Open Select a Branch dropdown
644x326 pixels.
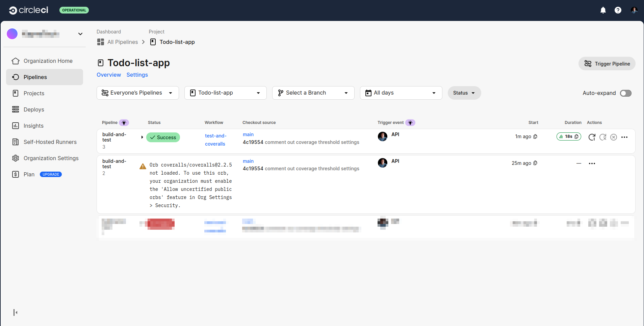pos(313,93)
